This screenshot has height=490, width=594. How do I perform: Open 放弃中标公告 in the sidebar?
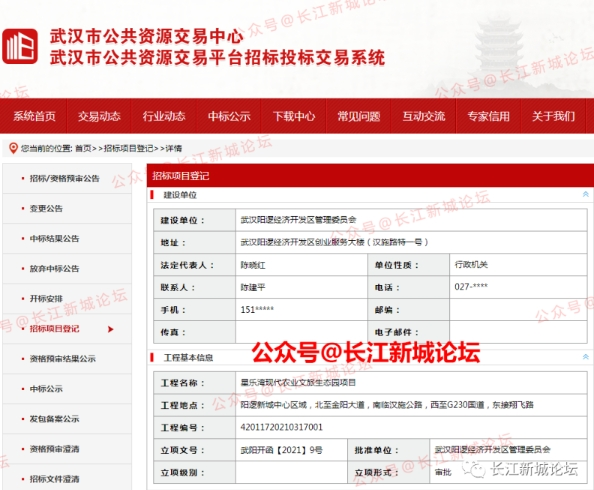[x=55, y=269]
